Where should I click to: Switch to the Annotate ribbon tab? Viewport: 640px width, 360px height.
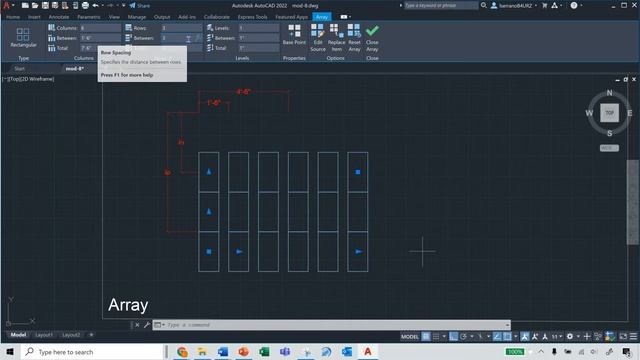(x=59, y=17)
